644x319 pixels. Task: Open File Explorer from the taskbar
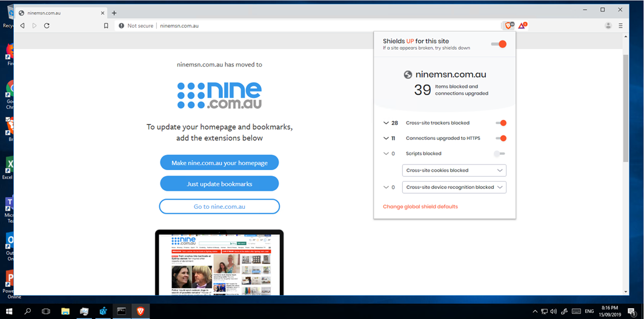[65, 311]
